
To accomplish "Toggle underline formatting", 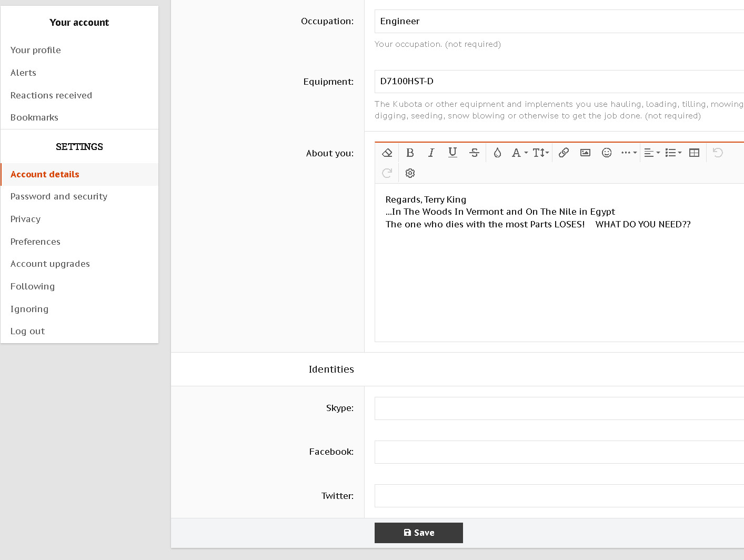I will click(x=453, y=153).
